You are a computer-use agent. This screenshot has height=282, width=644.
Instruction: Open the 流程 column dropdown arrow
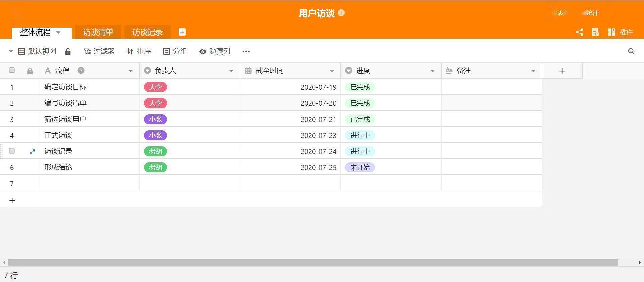point(131,71)
